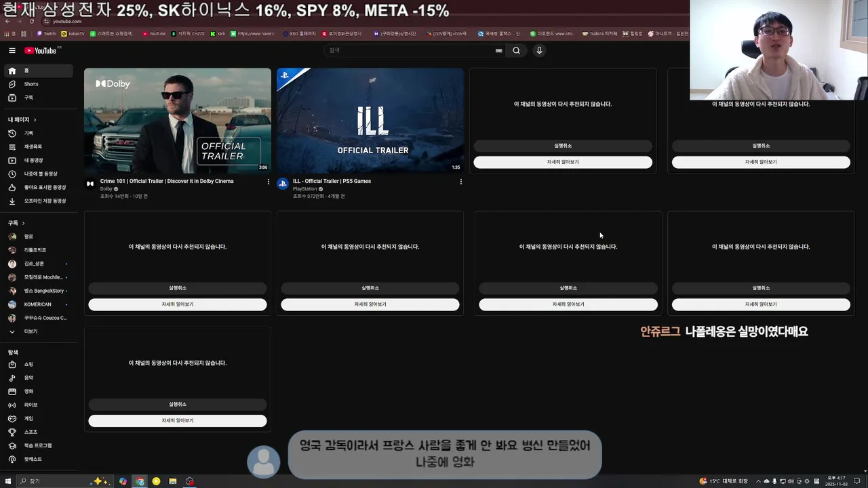
Task: Click the browser back arrow
Action: tap(7, 21)
